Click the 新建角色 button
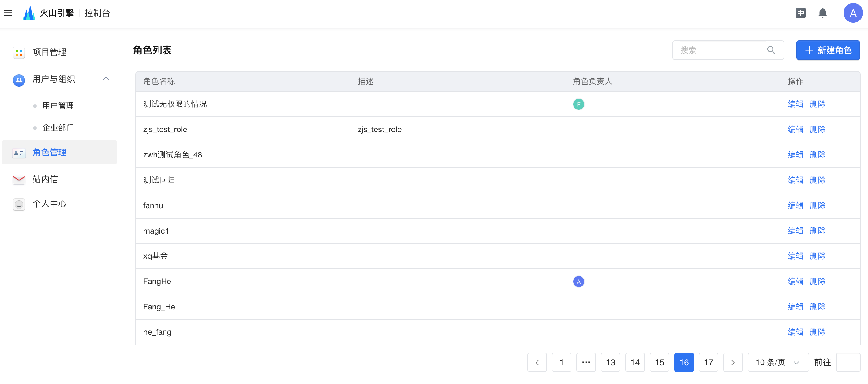 (828, 50)
